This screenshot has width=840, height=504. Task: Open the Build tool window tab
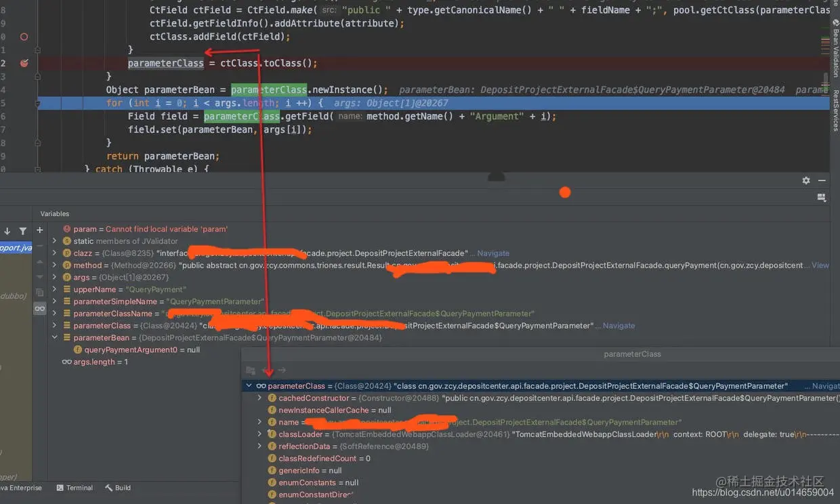click(118, 488)
